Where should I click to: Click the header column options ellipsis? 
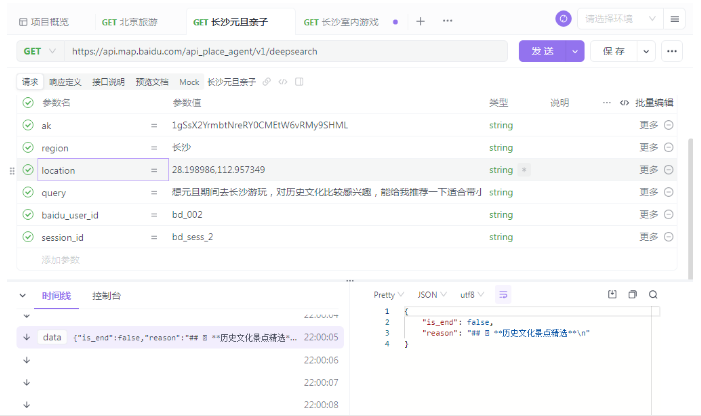[x=606, y=103]
